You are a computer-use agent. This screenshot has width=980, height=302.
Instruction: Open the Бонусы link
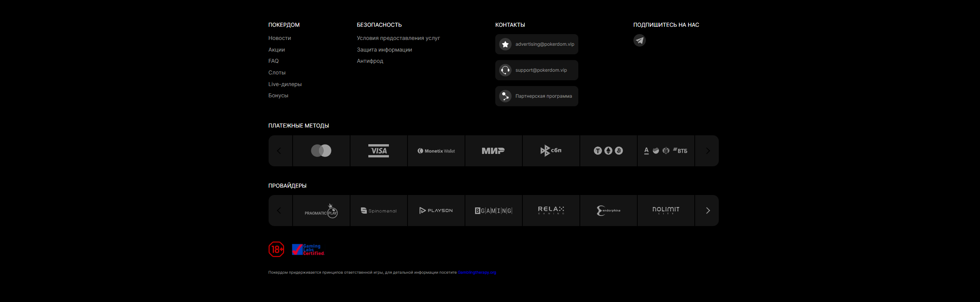click(278, 95)
